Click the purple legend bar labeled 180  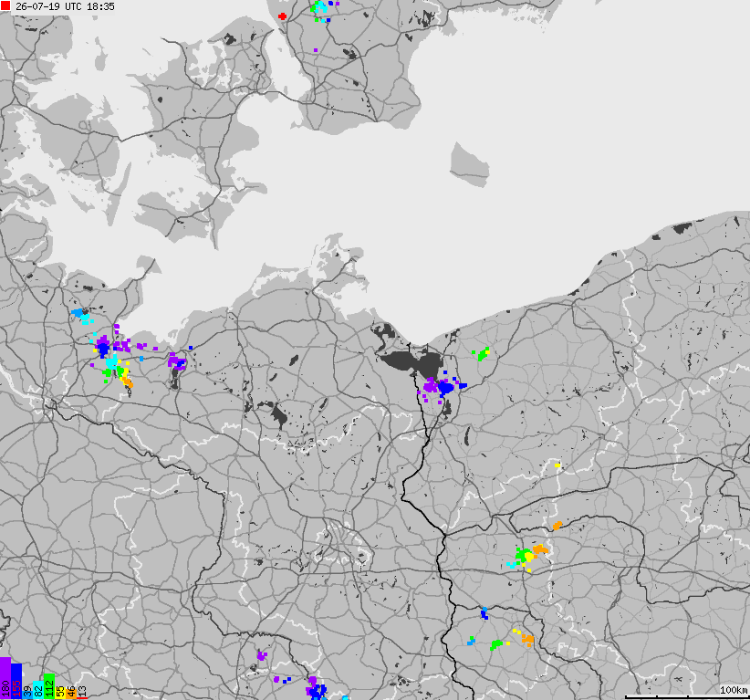coord(5,678)
